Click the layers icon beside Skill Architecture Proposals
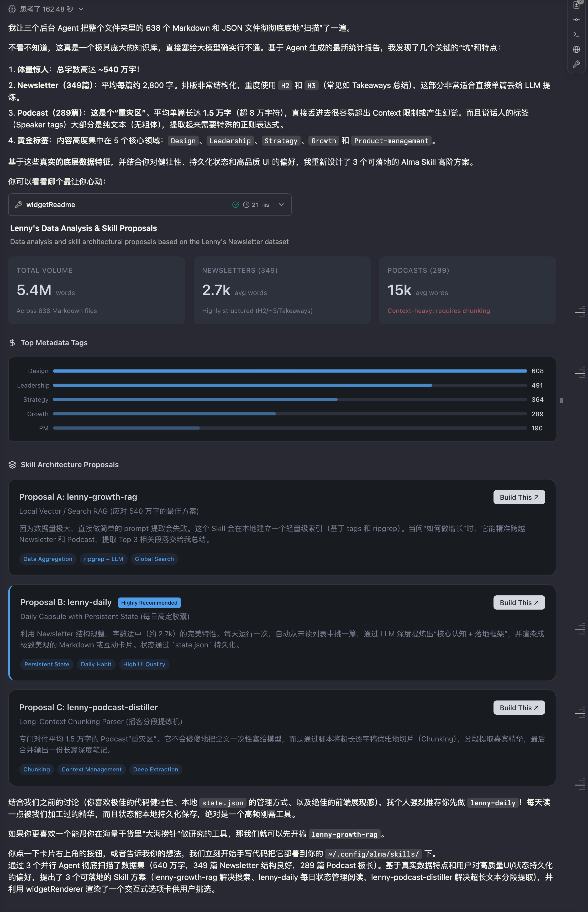The height and width of the screenshot is (912, 588). point(12,465)
